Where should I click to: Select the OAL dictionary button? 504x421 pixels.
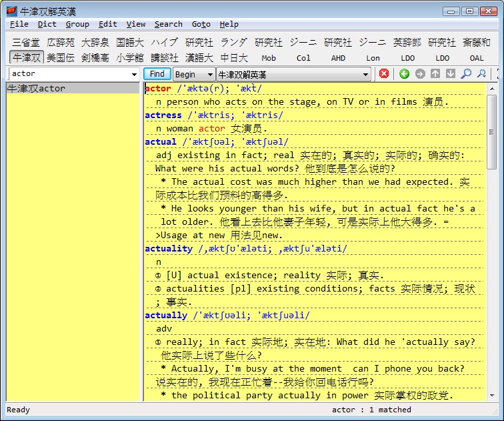tap(477, 58)
